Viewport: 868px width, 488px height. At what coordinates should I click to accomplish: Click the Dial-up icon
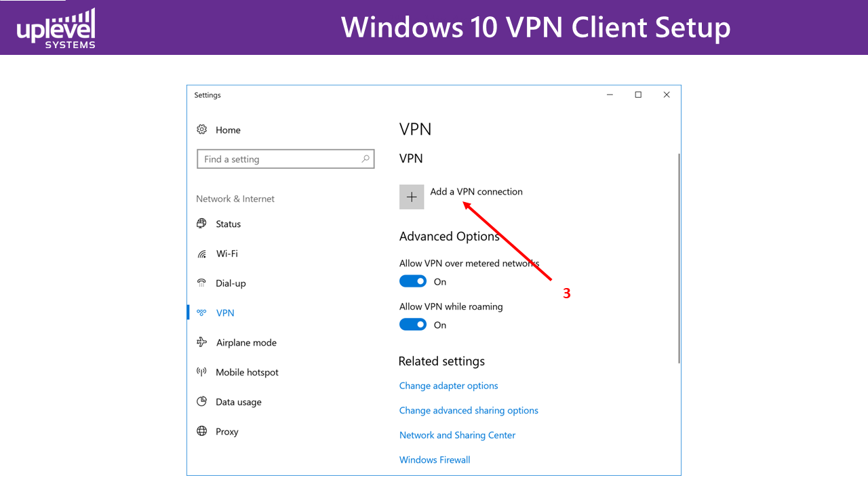(x=201, y=283)
